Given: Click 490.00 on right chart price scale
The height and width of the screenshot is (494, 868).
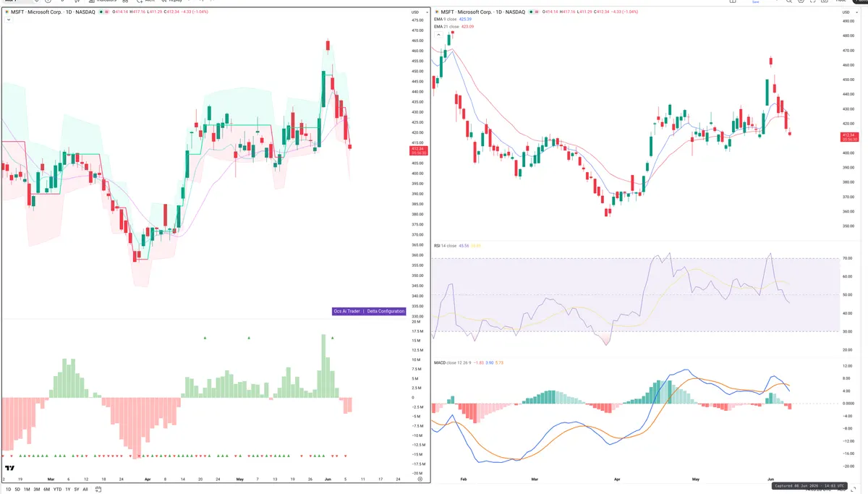Looking at the screenshot, I should tap(848, 21).
